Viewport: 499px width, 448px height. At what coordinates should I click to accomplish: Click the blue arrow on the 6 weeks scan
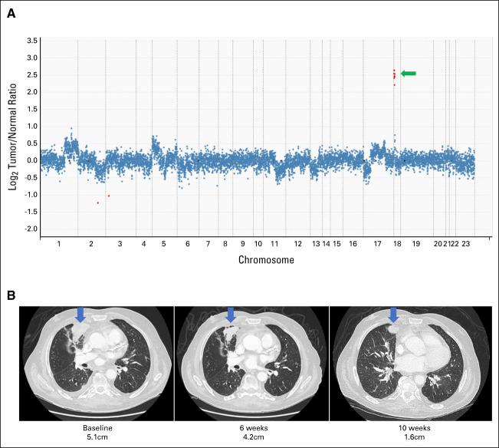[231, 314]
